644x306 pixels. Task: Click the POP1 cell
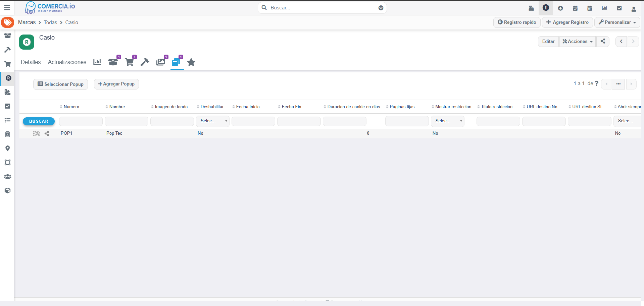[x=66, y=133]
